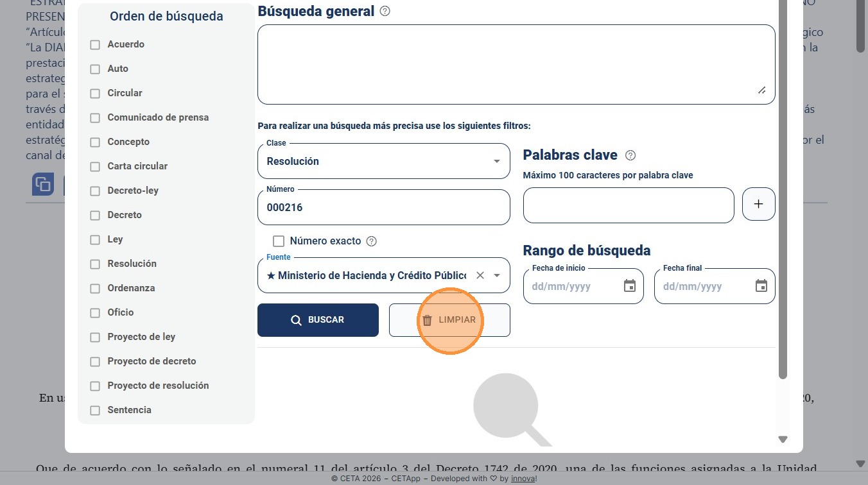
Task: Open help icon next to Búsqueda general
Action: tap(385, 11)
